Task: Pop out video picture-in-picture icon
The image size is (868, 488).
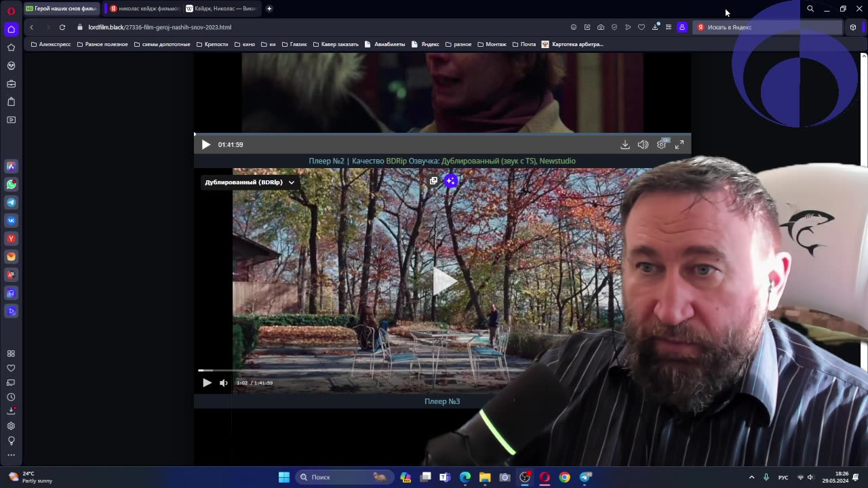Action: (433, 181)
